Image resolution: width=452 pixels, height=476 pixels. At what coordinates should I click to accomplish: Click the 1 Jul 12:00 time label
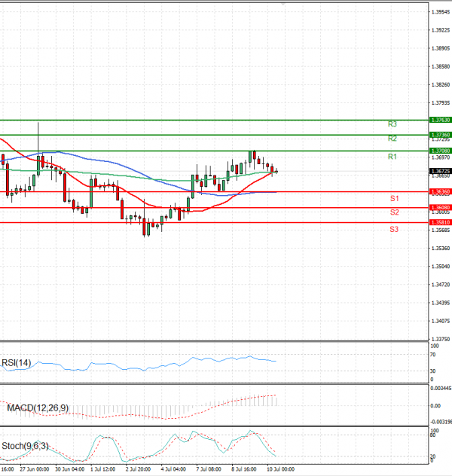click(x=103, y=469)
